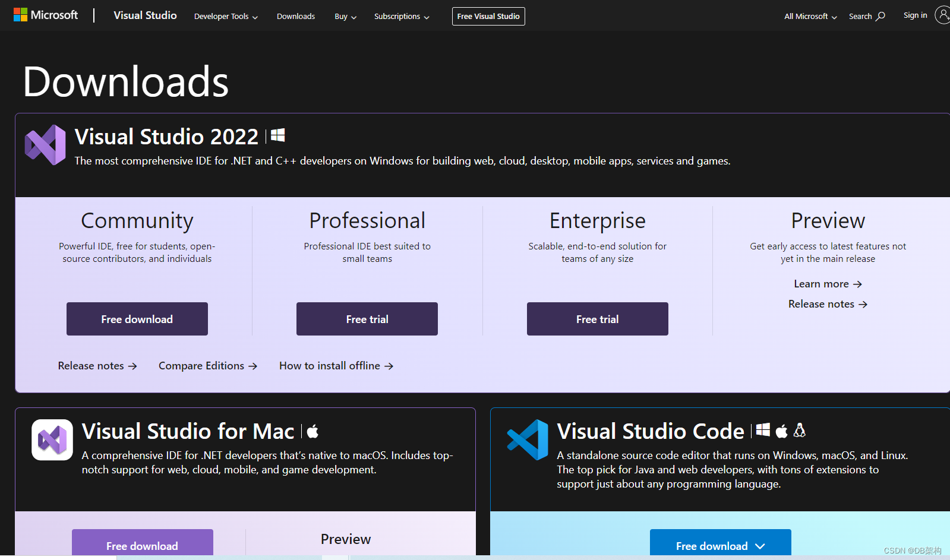Open the Compare Editions link
The image size is (950, 560).
pyautogui.click(x=208, y=366)
